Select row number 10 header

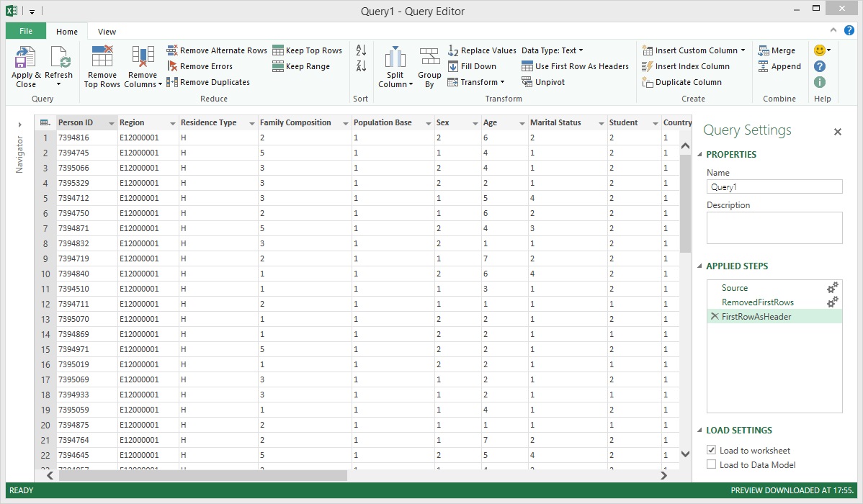[45, 274]
